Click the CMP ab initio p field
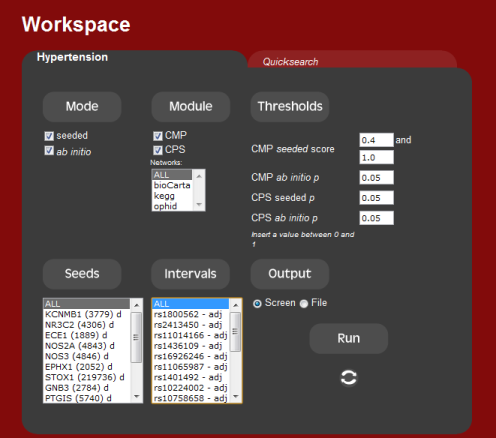Image resolution: width=496 pixels, height=438 pixels. (x=376, y=177)
